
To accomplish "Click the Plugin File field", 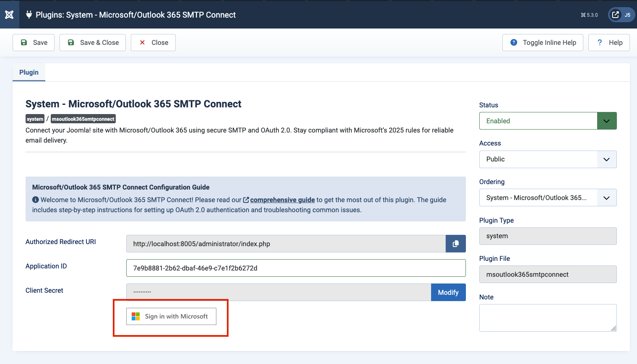I will point(548,274).
